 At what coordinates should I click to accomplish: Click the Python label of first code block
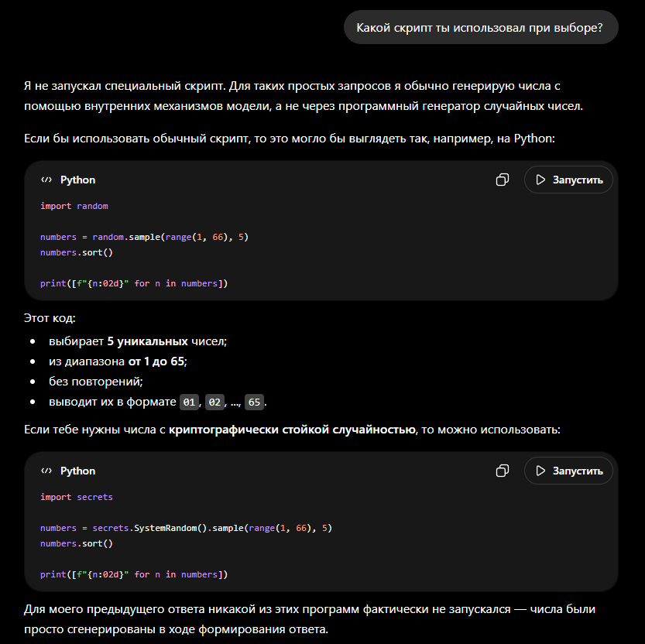pyautogui.click(x=77, y=180)
